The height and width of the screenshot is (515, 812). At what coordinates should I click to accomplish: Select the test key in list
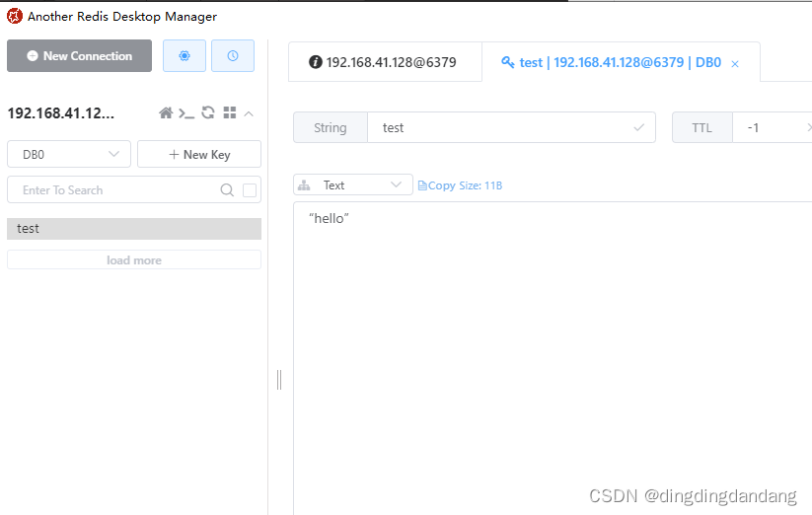click(x=134, y=229)
